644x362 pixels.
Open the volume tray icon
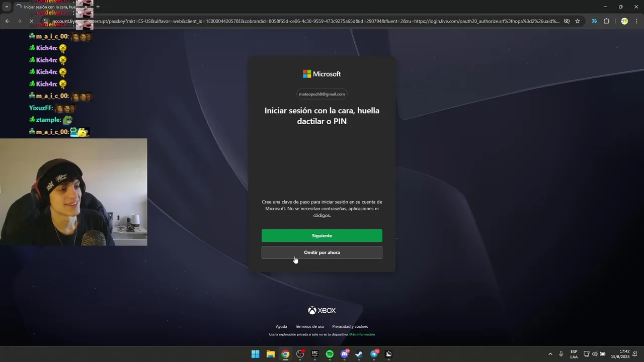pos(595,354)
